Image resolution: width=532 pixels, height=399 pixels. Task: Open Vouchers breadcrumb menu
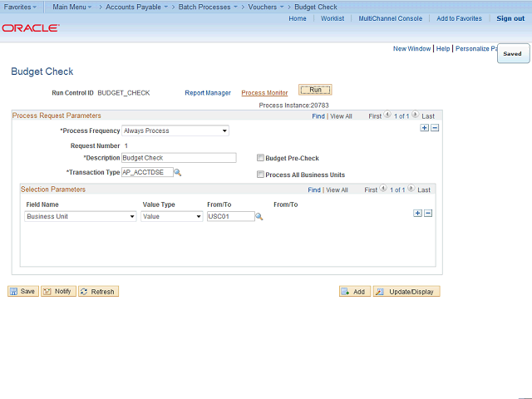pyautogui.click(x=266, y=7)
